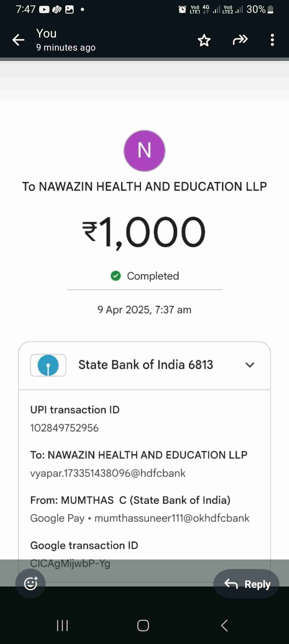This screenshot has height=644, width=289.
Task: Star this message
Action: 204,40
